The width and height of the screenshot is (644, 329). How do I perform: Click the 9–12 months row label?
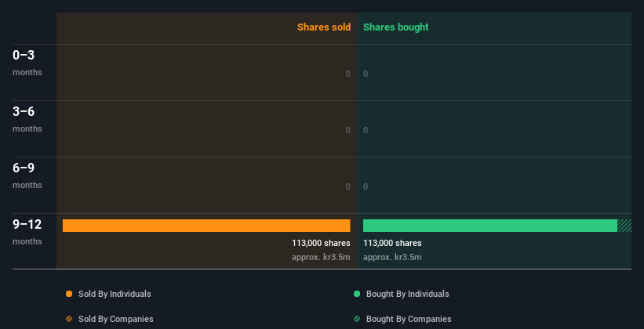click(x=27, y=232)
